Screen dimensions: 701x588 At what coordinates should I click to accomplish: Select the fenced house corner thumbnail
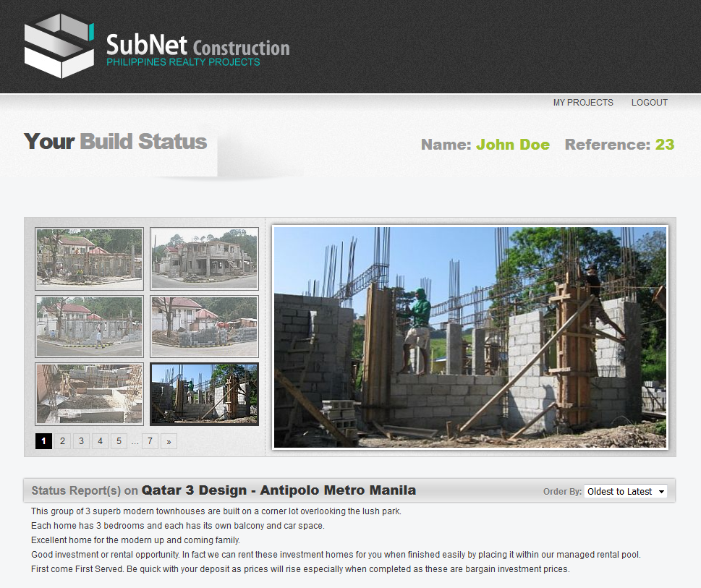point(89,326)
